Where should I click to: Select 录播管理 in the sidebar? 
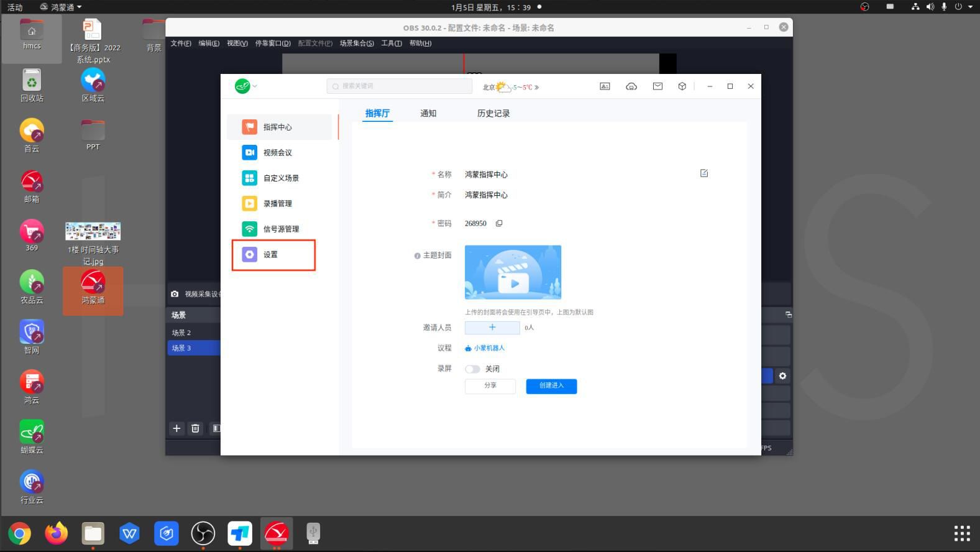coord(277,203)
